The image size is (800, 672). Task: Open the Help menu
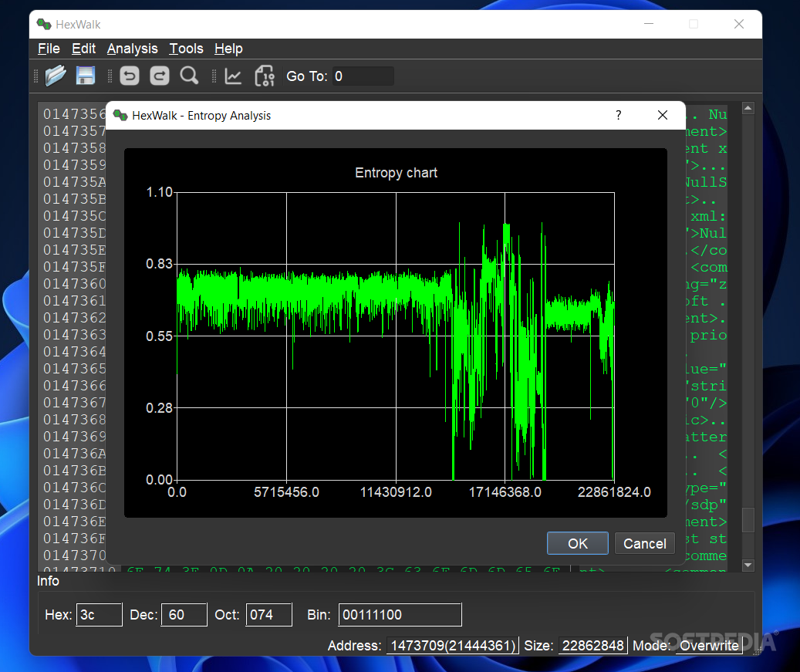point(228,49)
